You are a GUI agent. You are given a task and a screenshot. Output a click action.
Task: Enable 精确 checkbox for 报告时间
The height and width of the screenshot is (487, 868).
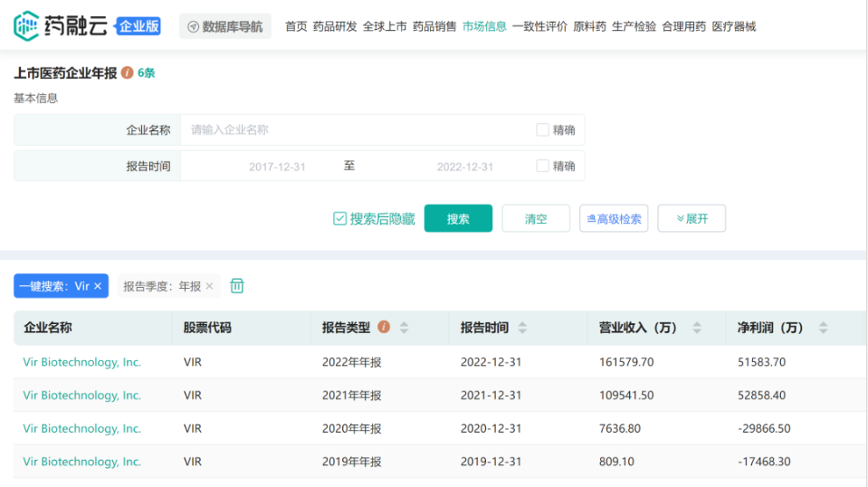[543, 167]
